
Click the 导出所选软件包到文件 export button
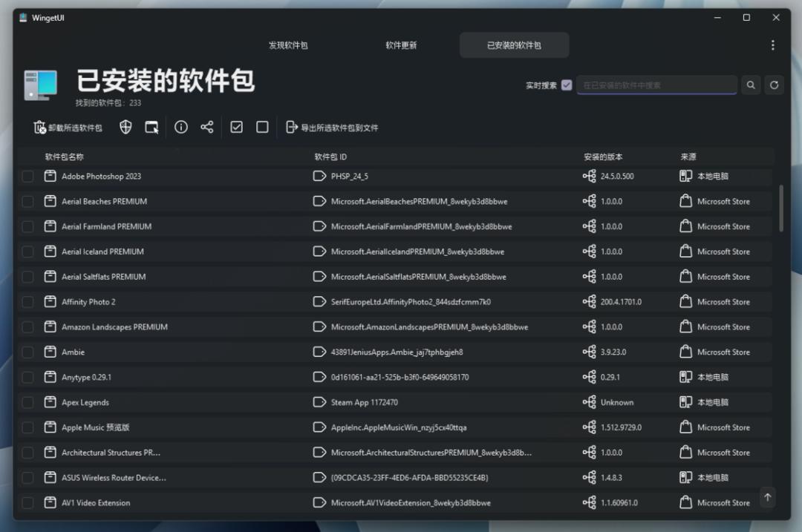(332, 128)
